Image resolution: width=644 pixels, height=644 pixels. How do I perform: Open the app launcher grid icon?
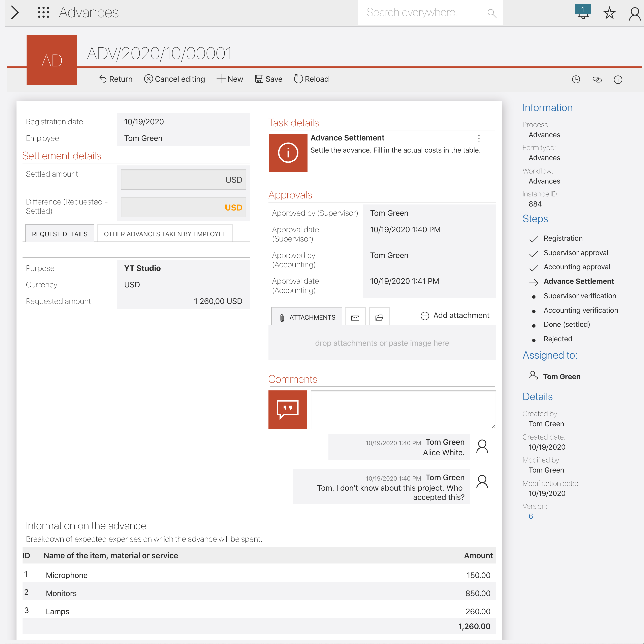pos(43,12)
